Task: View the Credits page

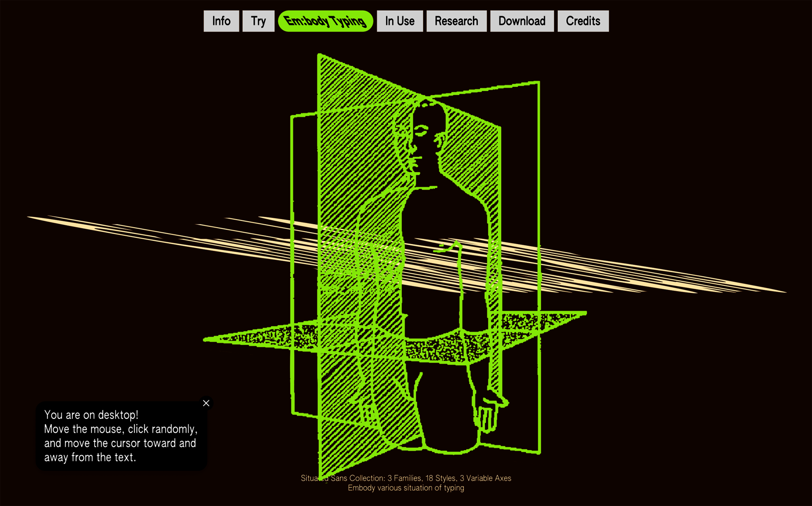Action: pos(583,21)
